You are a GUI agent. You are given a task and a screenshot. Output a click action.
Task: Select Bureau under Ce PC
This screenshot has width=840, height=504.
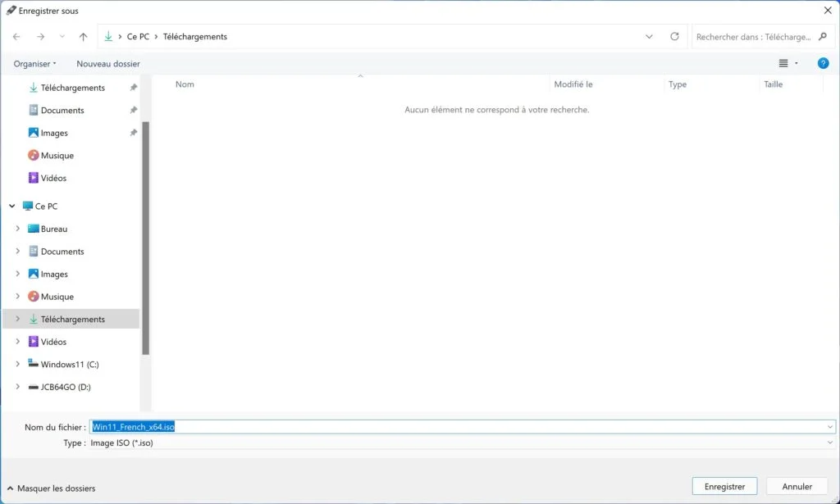(53, 229)
